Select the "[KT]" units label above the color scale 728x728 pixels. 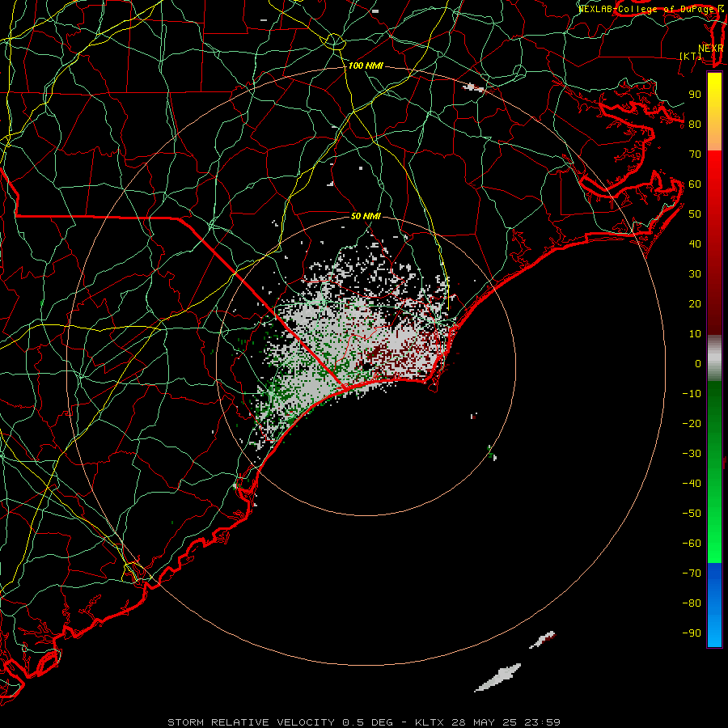(691, 56)
